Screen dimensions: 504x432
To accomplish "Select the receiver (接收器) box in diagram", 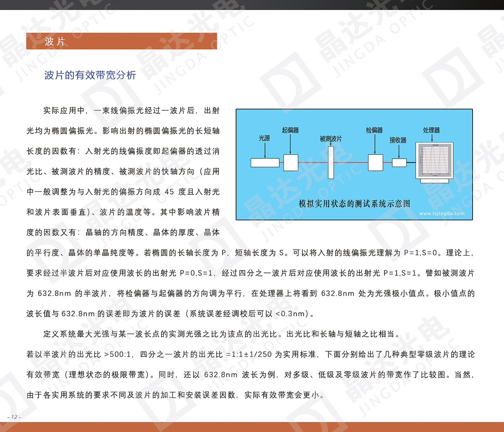I will pyautogui.click(x=399, y=162).
